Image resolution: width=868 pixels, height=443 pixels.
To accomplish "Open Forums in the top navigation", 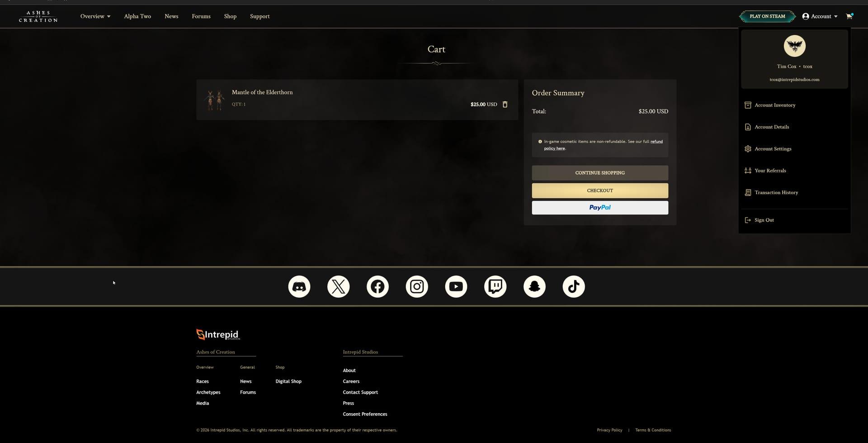I will tap(201, 16).
